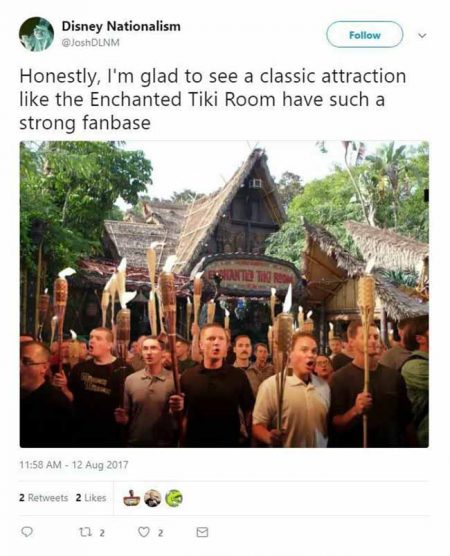
Task: Like the tweet with the heart icon
Action: 143,532
